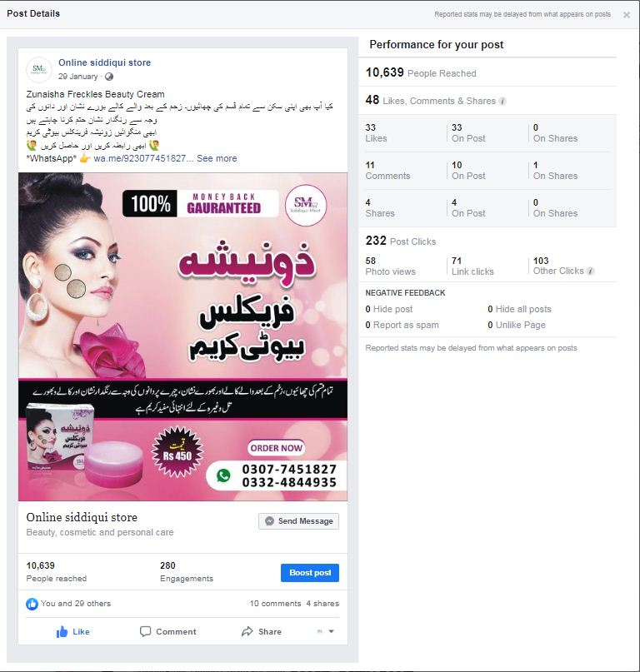640x672 pixels.
Task: Click the 29 January post date
Action: click(78, 77)
